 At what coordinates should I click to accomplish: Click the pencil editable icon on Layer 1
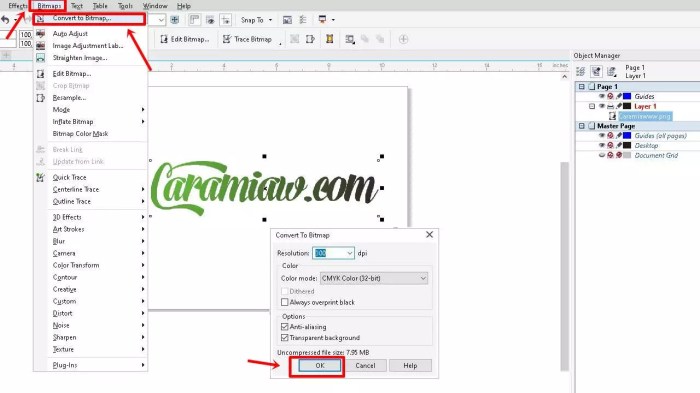pos(619,106)
